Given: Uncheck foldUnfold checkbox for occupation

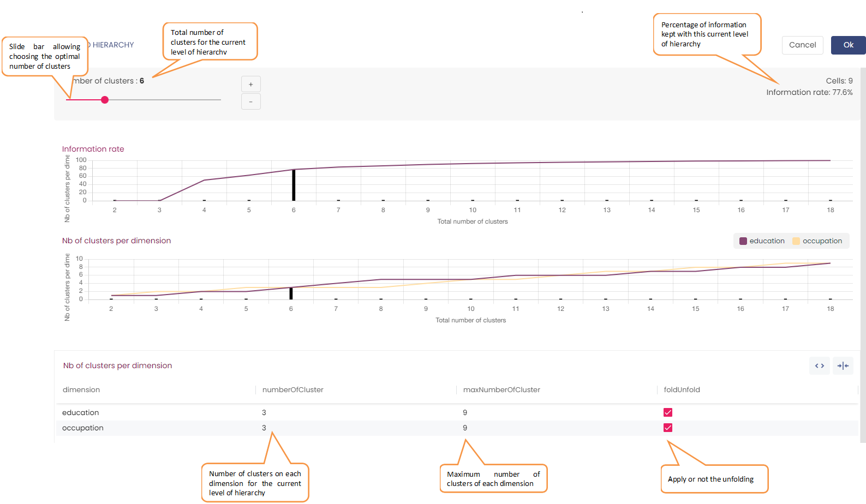Looking at the screenshot, I should coord(667,428).
